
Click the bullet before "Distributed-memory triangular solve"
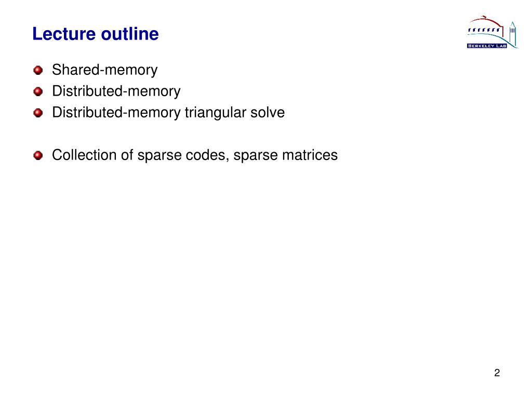[x=37, y=113]
